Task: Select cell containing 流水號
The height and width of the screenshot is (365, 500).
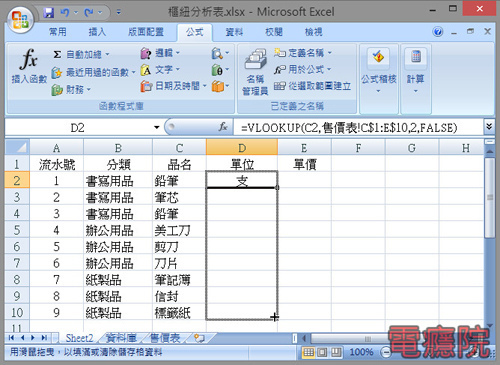Action: (56, 164)
